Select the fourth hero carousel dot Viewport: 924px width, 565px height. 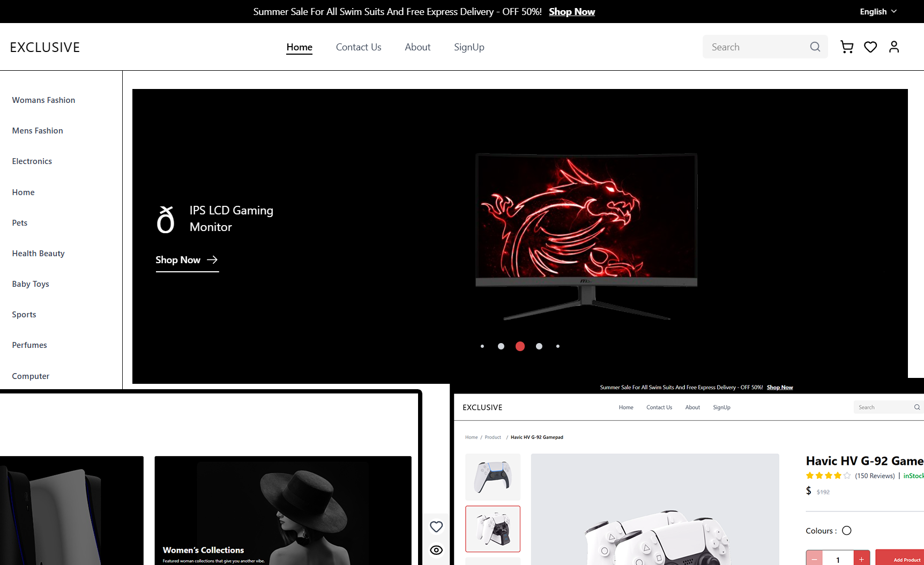(539, 346)
